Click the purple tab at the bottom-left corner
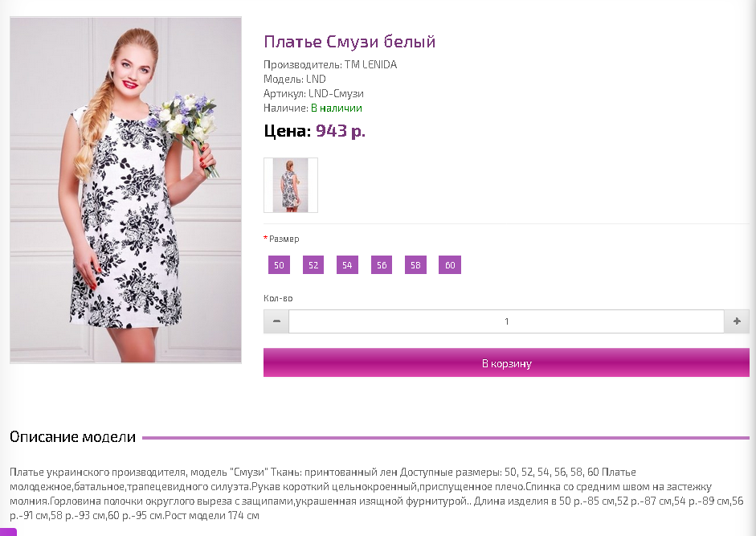This screenshot has width=756, height=536. [x=8, y=532]
